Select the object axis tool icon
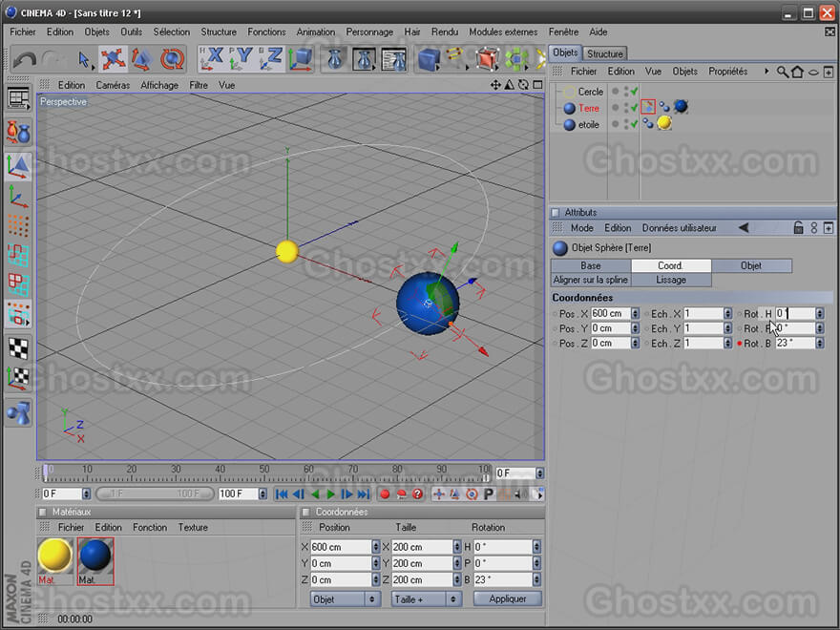Screen dimensions: 840x630 point(18,196)
